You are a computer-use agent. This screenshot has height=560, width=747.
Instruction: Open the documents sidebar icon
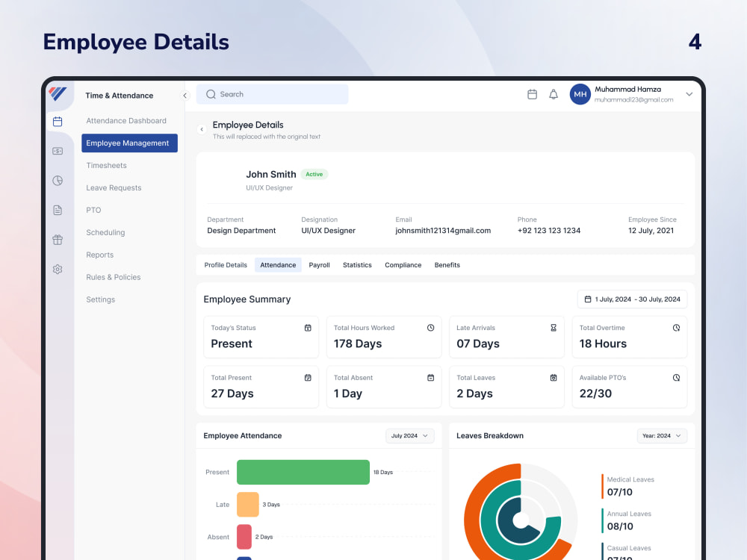(x=58, y=210)
